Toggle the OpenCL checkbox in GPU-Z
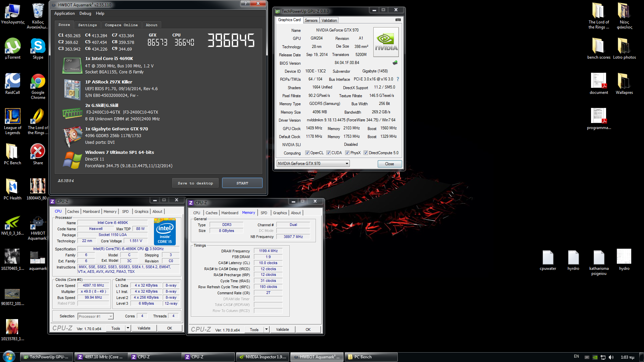 [x=307, y=153]
